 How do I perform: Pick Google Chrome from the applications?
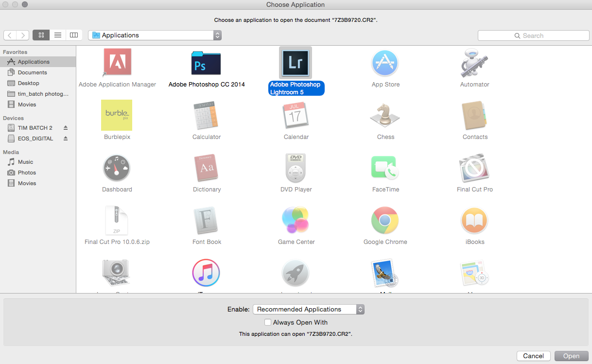(x=385, y=221)
